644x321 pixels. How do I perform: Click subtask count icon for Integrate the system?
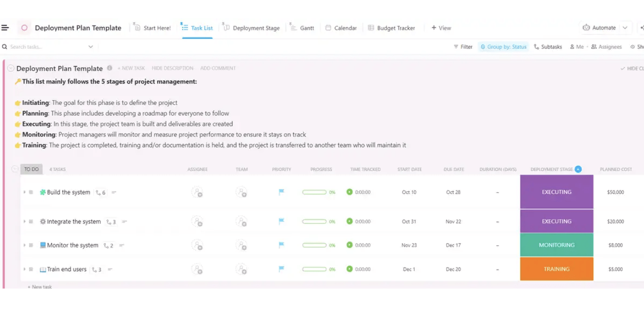point(111,222)
